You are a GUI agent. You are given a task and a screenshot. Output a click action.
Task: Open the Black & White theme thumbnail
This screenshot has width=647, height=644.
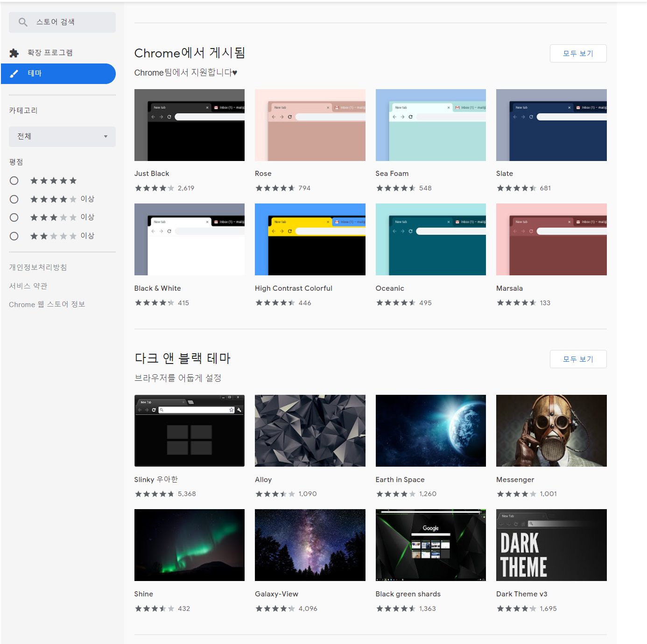190,239
